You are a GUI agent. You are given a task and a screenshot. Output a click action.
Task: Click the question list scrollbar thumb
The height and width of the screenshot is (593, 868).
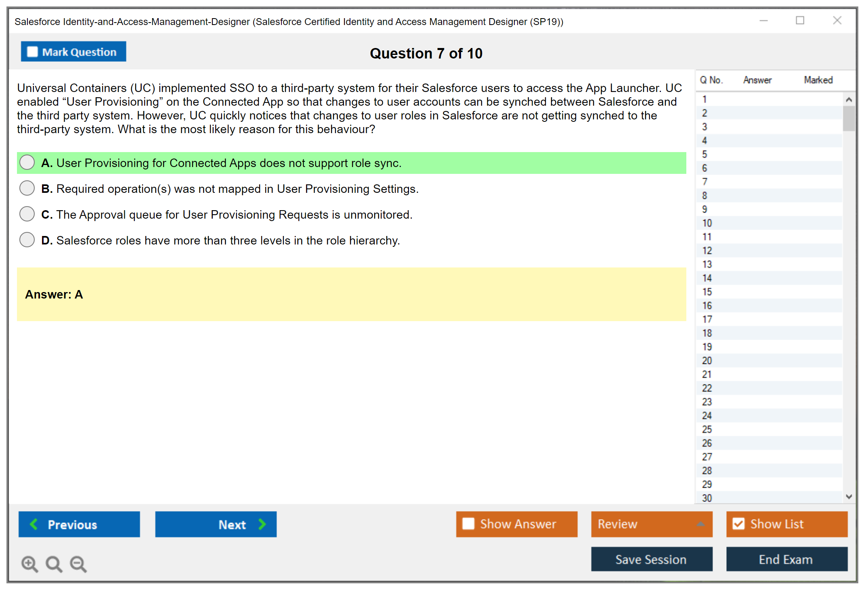coord(849,119)
